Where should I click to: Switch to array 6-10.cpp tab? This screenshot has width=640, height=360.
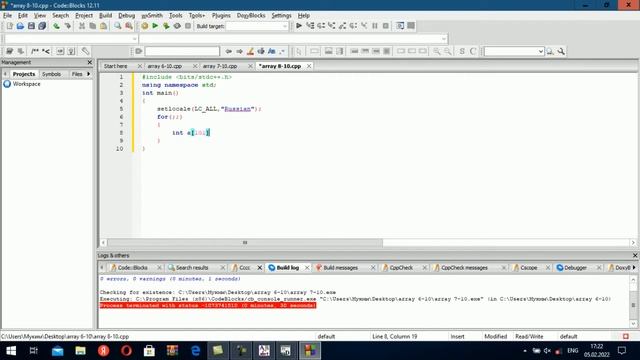(164, 66)
